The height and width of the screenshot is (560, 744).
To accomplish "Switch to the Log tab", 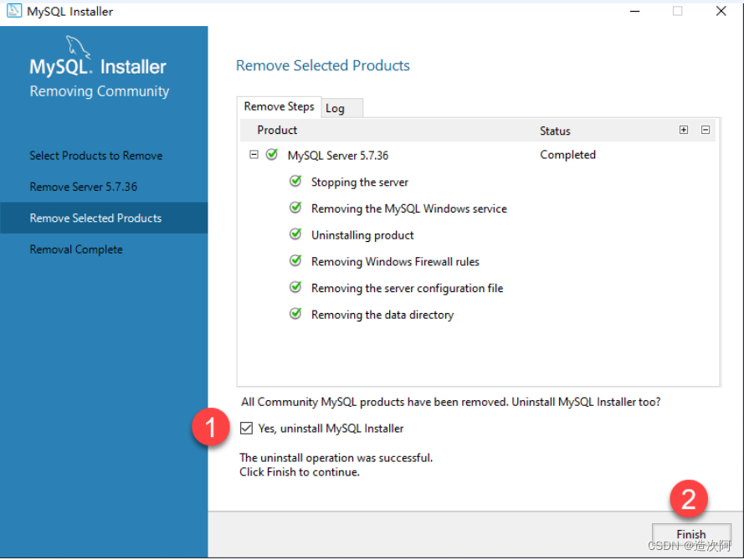I will [x=341, y=108].
